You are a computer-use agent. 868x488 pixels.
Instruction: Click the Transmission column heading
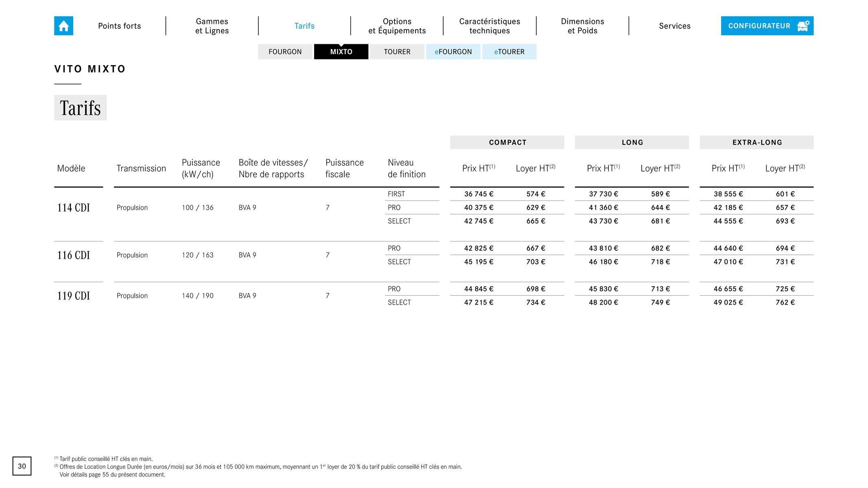click(141, 168)
